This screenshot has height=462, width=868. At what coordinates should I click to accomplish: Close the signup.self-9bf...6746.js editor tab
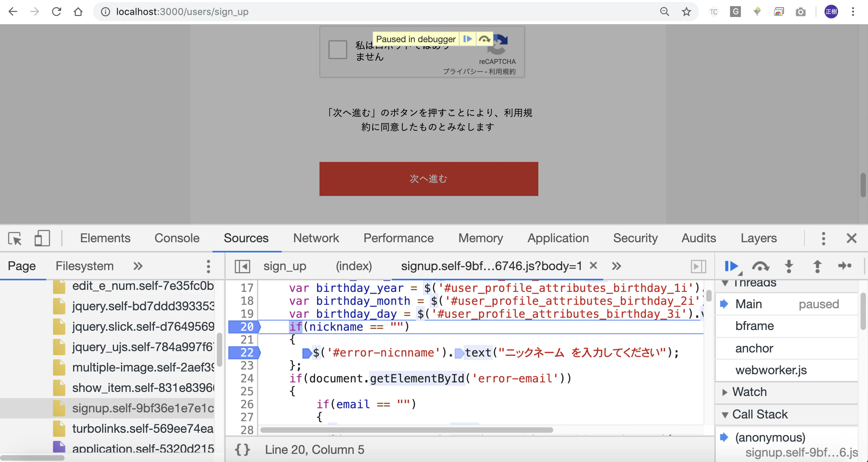(x=593, y=265)
